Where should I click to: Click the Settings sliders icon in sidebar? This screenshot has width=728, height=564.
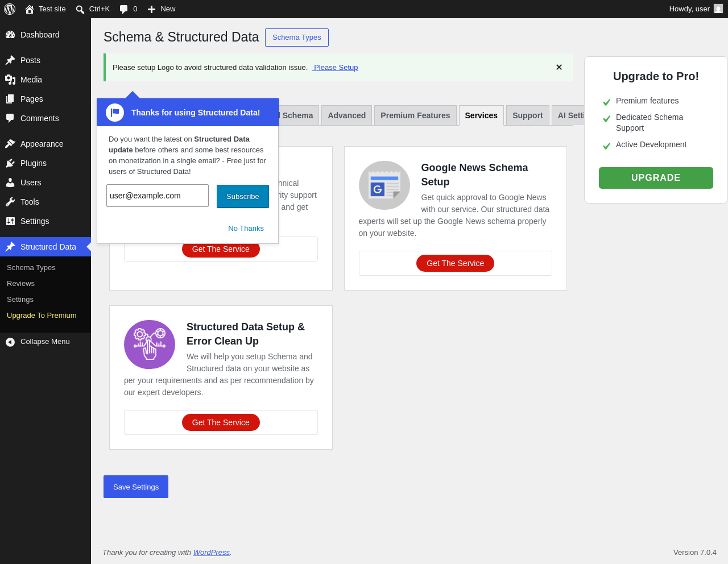(x=10, y=221)
